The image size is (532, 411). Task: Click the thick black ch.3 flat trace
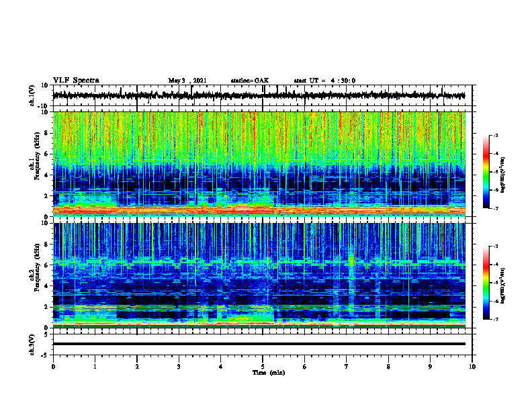(259, 344)
